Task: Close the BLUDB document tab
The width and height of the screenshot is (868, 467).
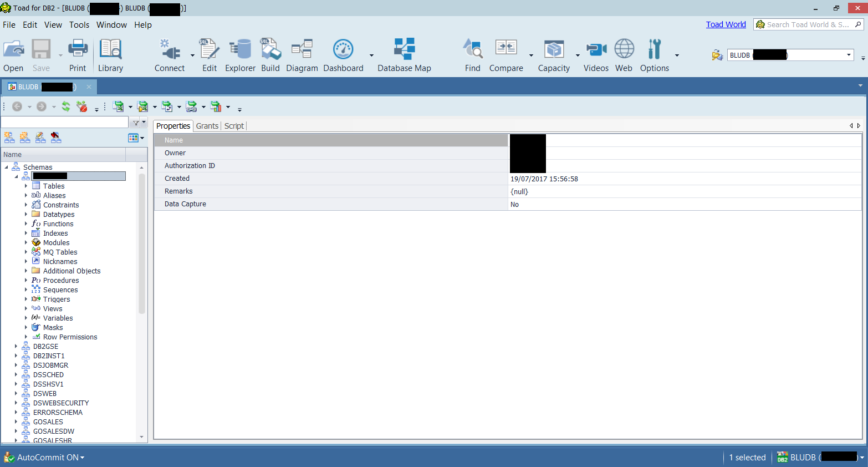Action: [x=89, y=87]
